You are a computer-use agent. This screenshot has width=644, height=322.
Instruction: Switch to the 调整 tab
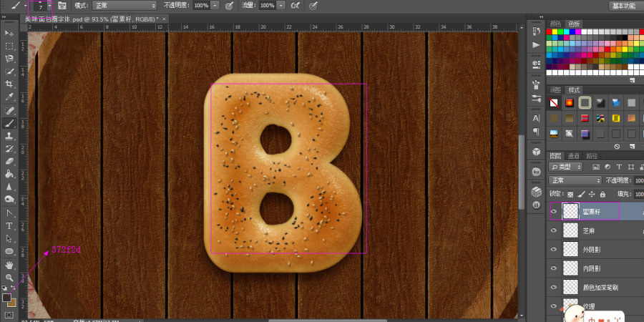[555, 90]
